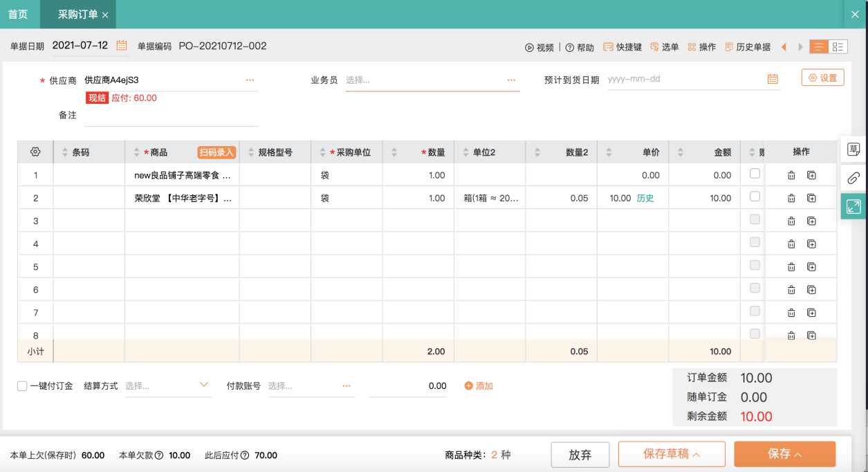Copy row 2 using duplicate icon
868x472 pixels.
coord(811,199)
